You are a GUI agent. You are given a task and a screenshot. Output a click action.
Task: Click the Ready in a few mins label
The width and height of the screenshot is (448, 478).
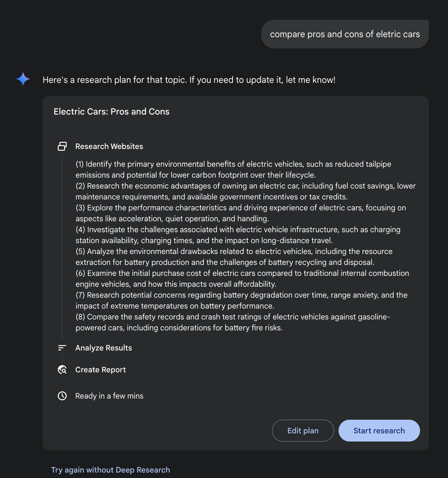pos(109,396)
